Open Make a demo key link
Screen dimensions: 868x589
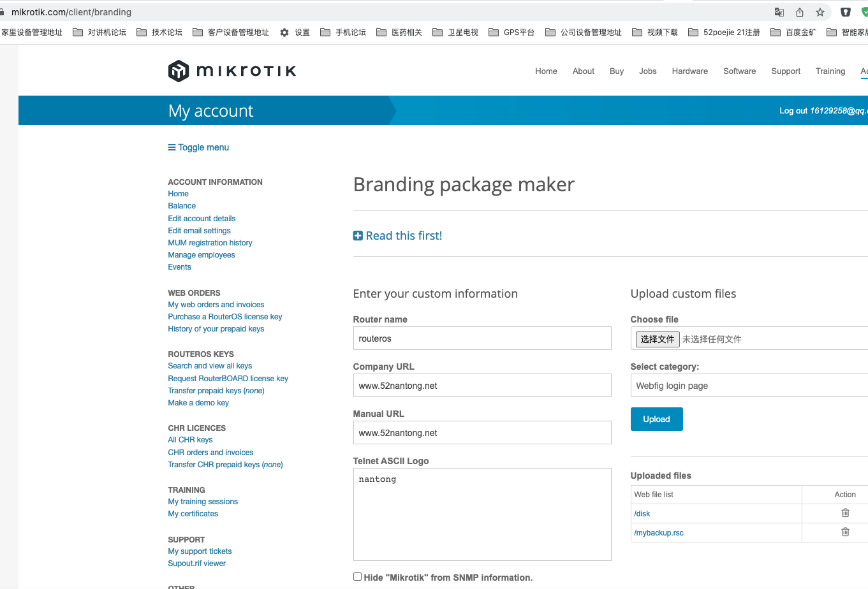tap(198, 403)
